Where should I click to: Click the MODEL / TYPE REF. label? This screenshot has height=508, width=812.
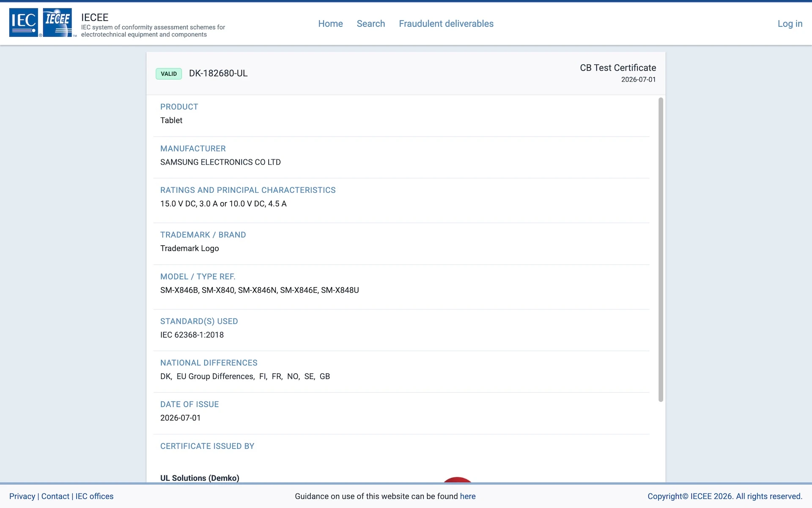(198, 277)
